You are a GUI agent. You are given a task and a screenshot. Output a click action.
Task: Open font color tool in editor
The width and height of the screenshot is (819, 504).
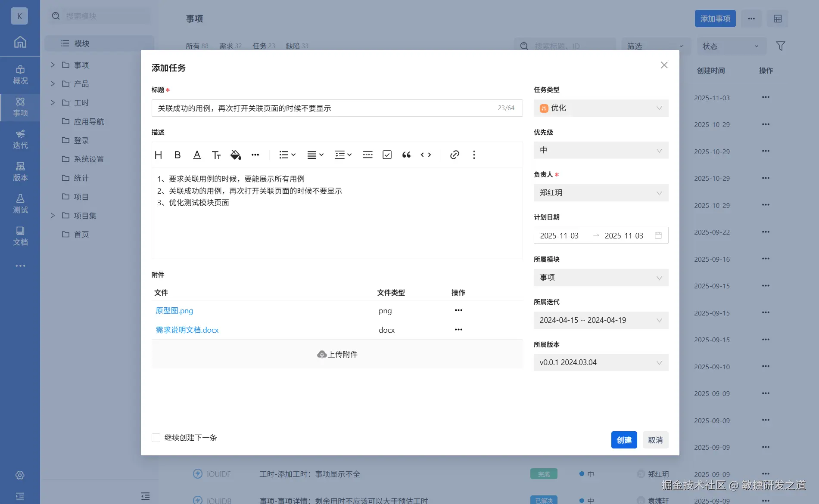click(197, 155)
